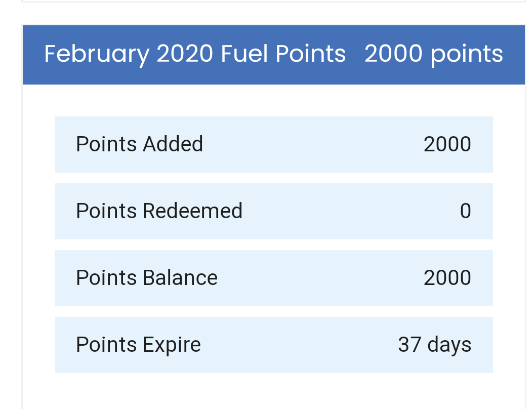Click the Points Expire label
The image size is (532, 409).
click(138, 345)
